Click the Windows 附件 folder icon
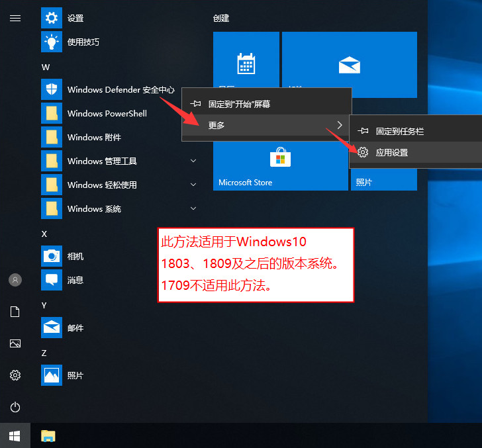Screen dimensions: 482x448 tap(52, 137)
